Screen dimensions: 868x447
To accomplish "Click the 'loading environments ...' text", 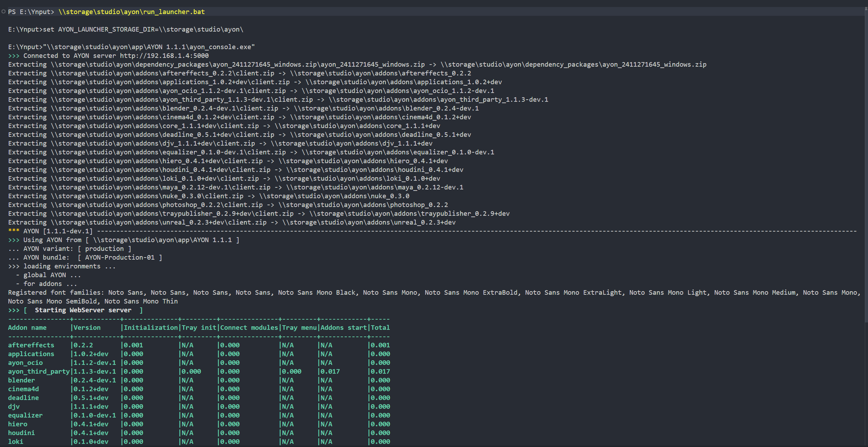I will click(x=69, y=266).
